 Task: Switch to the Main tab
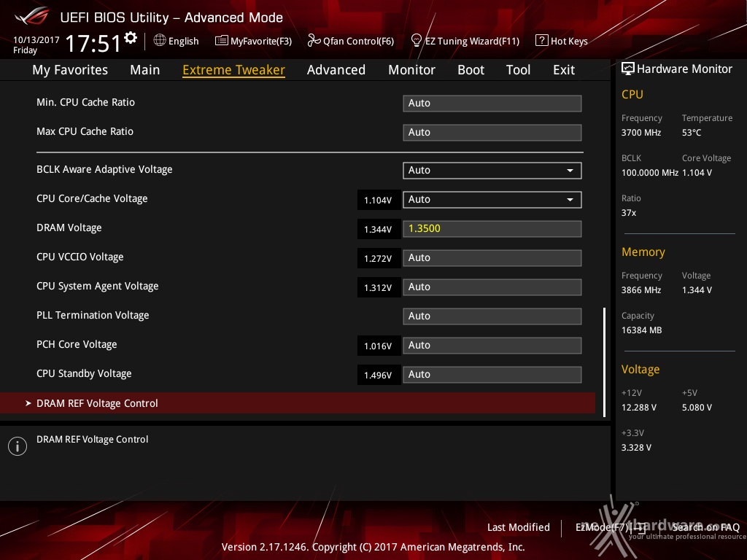click(x=145, y=70)
